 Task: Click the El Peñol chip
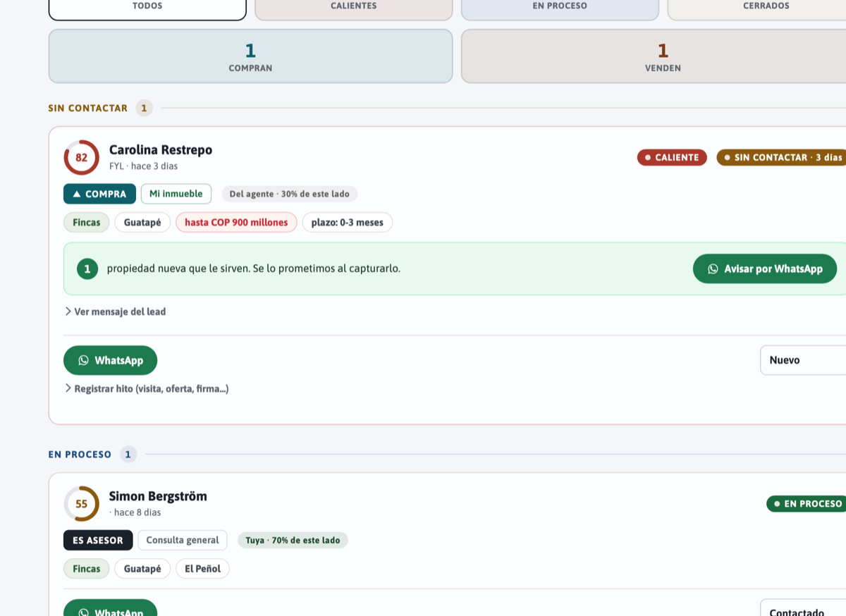pyautogui.click(x=202, y=569)
